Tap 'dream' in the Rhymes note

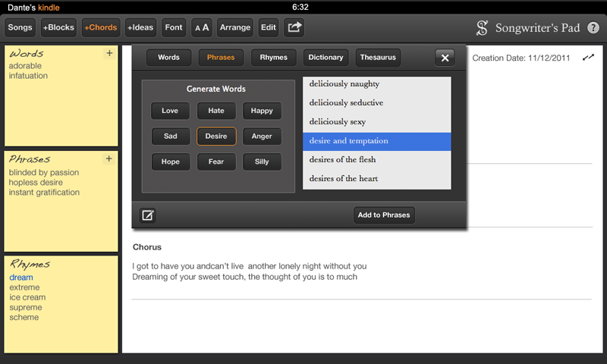click(21, 278)
